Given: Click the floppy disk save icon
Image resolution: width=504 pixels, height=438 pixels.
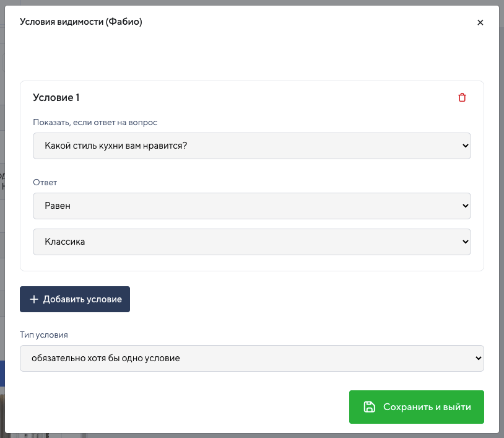Looking at the screenshot, I should pyautogui.click(x=369, y=407).
